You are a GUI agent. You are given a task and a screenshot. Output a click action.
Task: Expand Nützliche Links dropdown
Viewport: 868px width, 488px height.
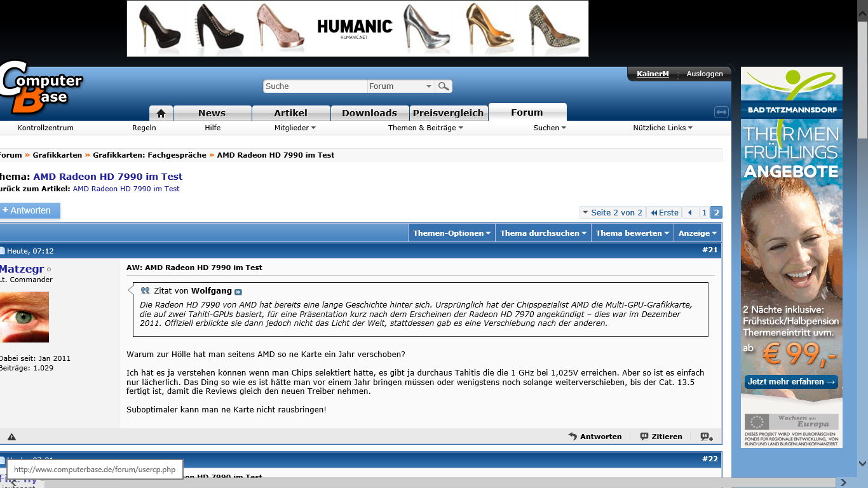click(x=663, y=128)
